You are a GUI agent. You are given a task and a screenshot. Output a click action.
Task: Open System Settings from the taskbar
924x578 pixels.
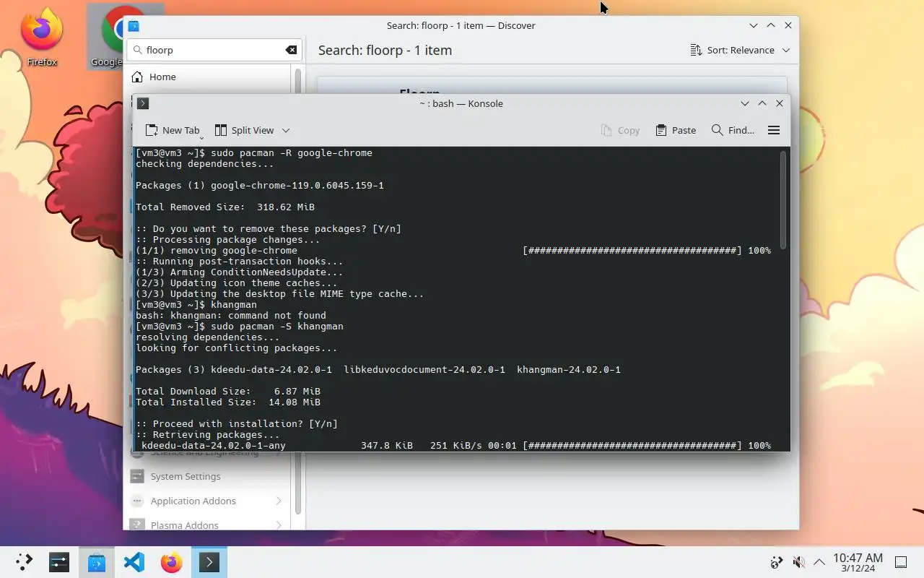pos(59,562)
